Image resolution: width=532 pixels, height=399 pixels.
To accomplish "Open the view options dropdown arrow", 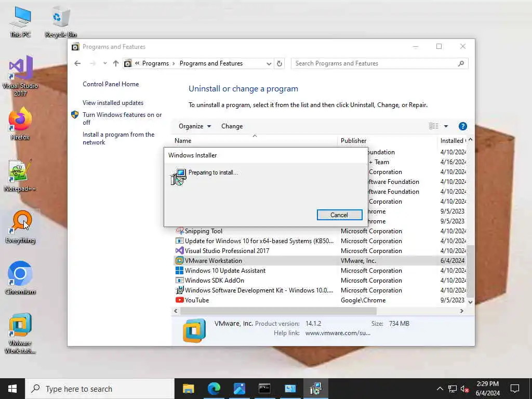I will pos(446,126).
